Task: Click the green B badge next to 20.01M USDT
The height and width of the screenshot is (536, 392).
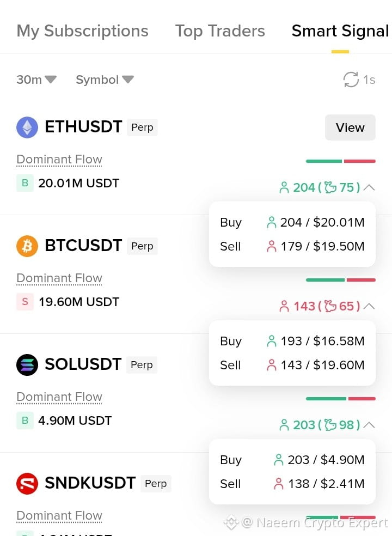Action: click(x=25, y=183)
